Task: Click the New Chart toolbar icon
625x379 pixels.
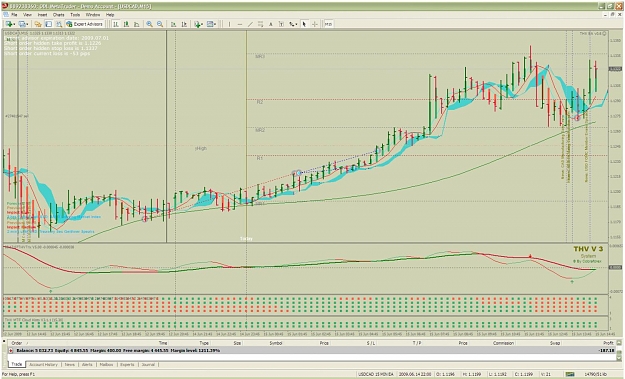Action: (8, 24)
